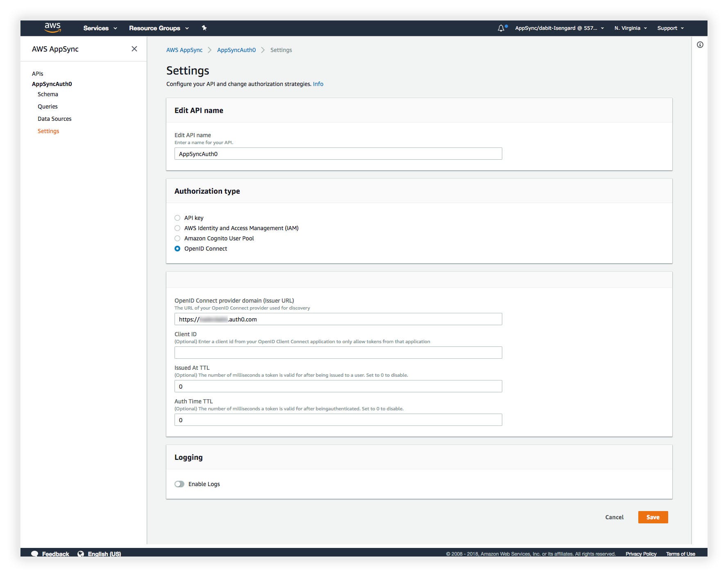Open the AppSync/dabit-Isengard account dropdown
The image size is (728, 577).
click(x=559, y=28)
